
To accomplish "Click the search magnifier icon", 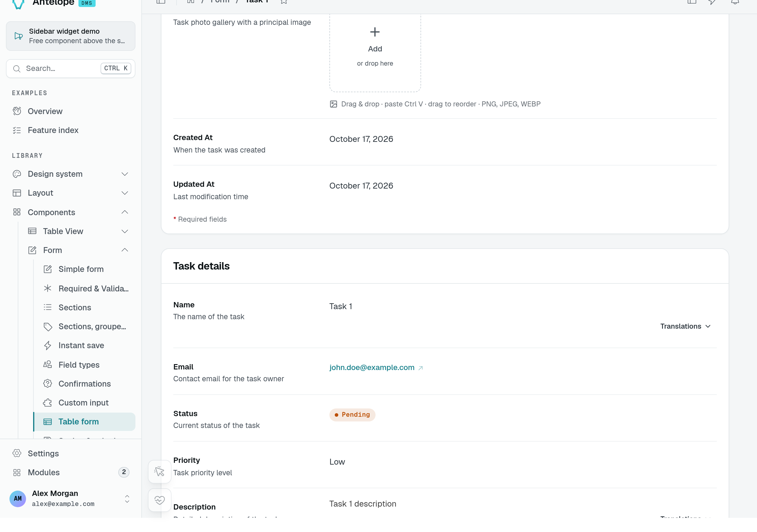I will [x=17, y=69].
